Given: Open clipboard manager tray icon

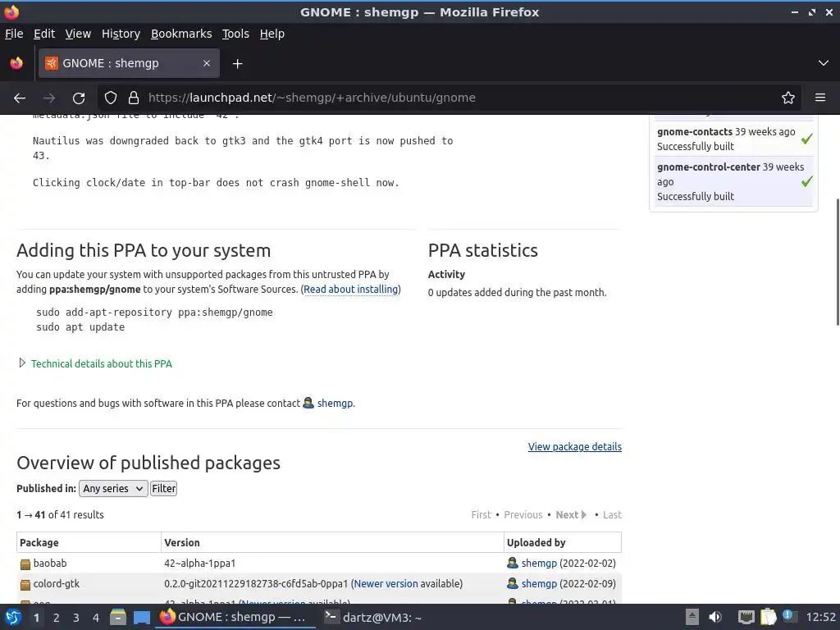Looking at the screenshot, I should (x=768, y=617).
